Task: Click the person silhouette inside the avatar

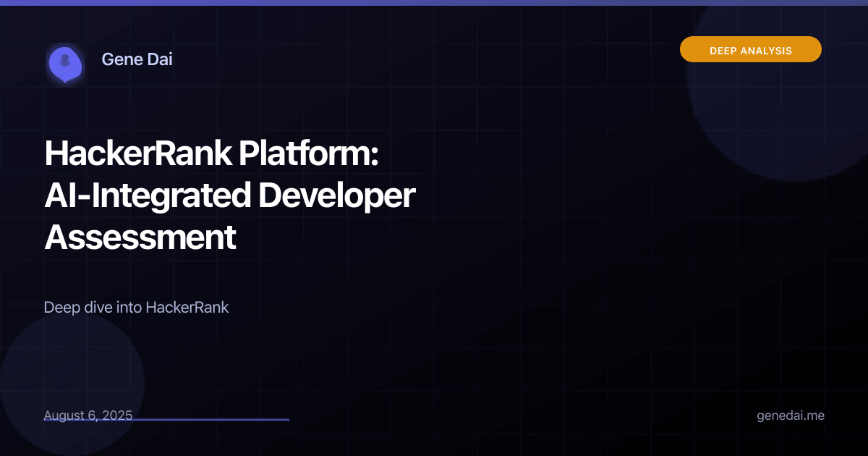Action: [x=65, y=60]
